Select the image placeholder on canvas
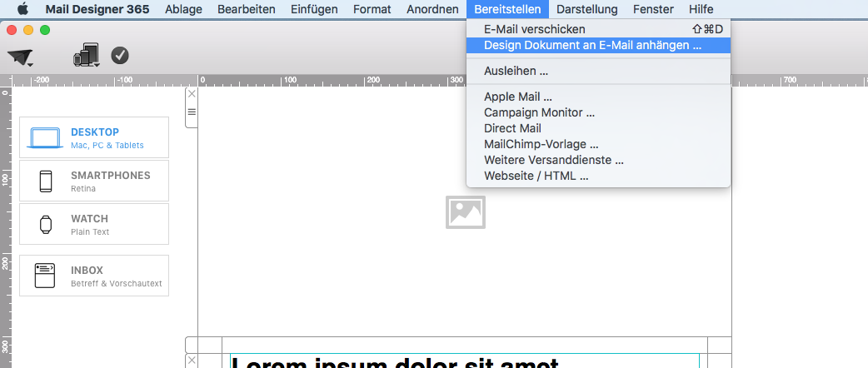 coord(466,212)
